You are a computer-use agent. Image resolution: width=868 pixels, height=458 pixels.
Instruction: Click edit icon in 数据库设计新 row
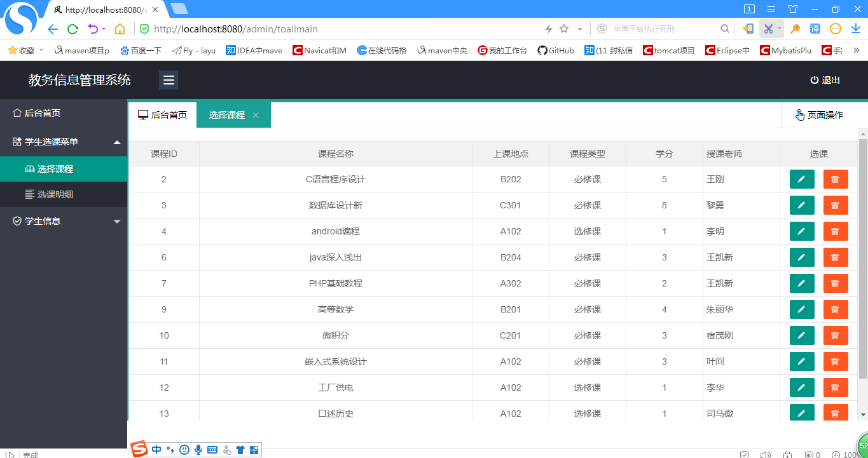pyautogui.click(x=802, y=205)
